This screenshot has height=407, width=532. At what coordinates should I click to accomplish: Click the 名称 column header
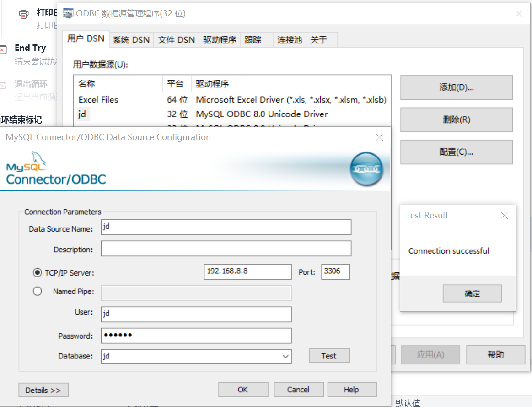[118, 84]
